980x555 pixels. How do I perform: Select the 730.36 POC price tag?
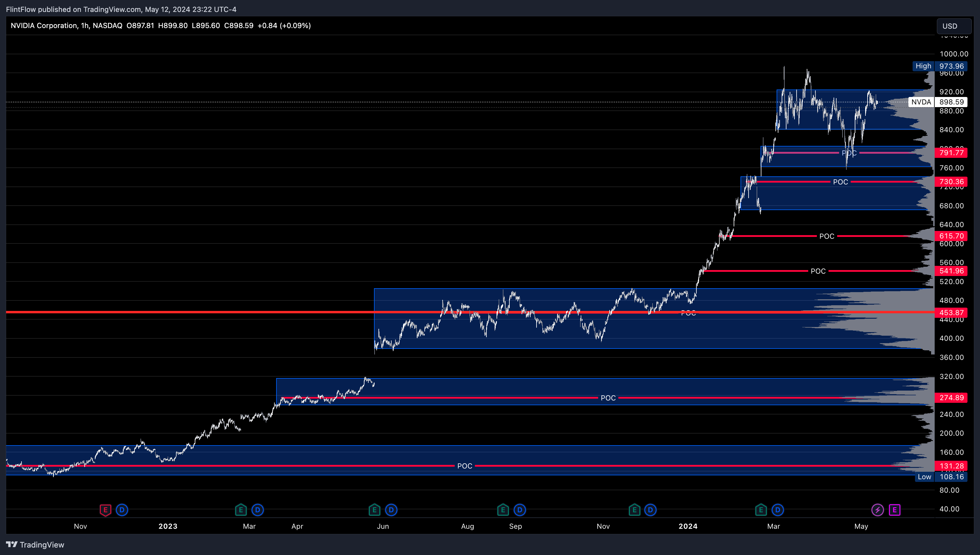tap(951, 182)
